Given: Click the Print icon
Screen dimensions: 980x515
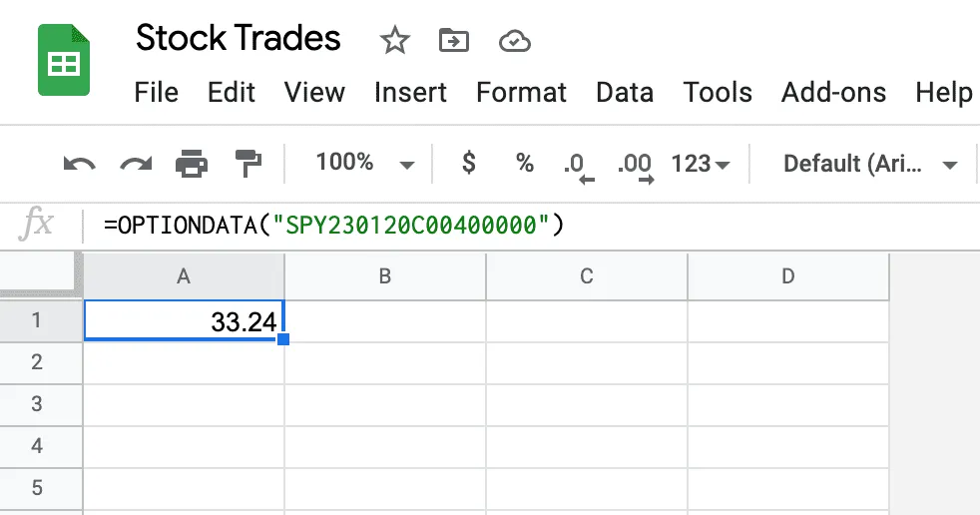Looking at the screenshot, I should (x=192, y=164).
